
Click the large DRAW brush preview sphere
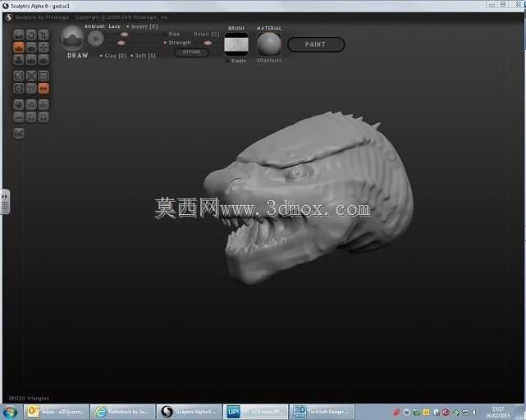(x=72, y=38)
